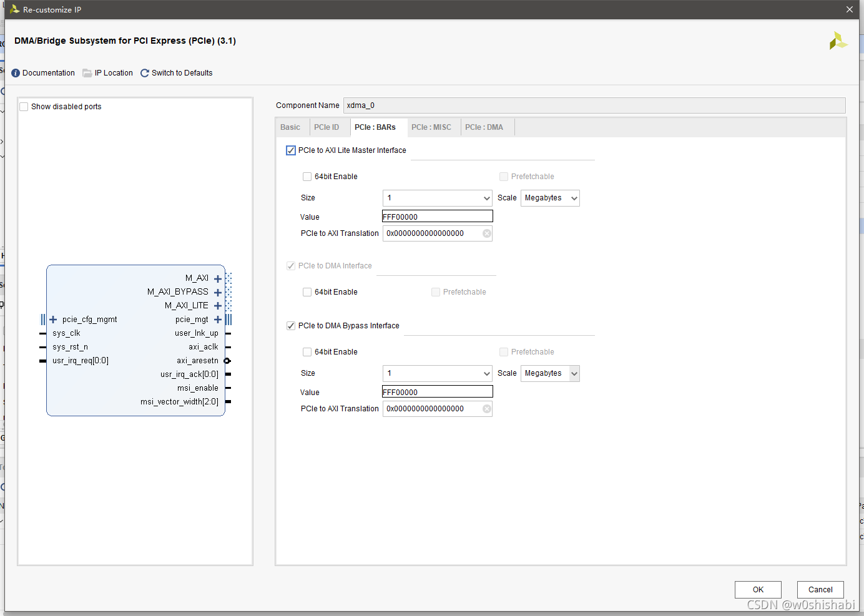Toggle Prefetchable for PCIe to DMA Interface
The width and height of the screenshot is (864, 616).
point(436,292)
